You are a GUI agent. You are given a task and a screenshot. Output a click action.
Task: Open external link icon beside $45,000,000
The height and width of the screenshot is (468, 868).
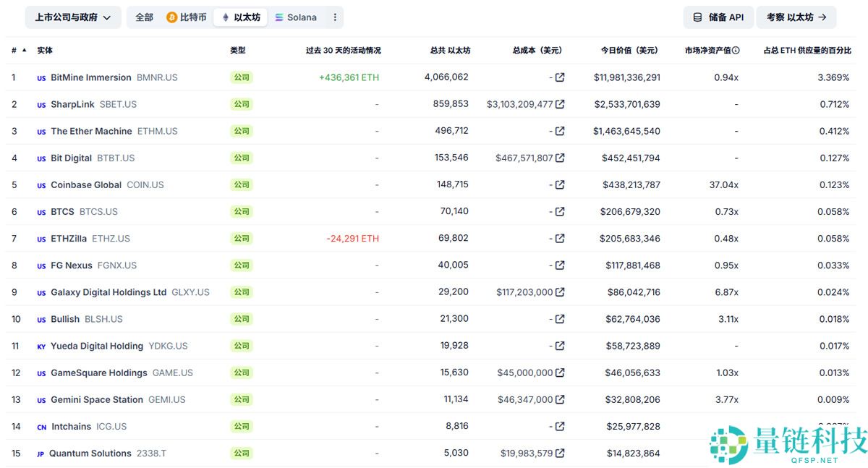[560, 373]
